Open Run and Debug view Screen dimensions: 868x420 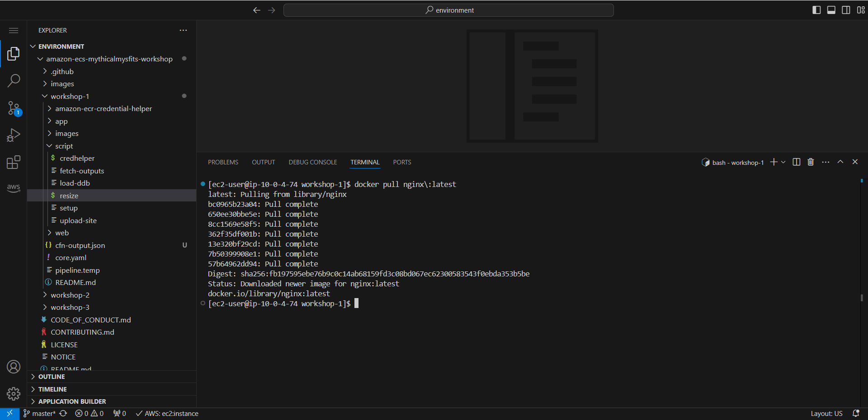click(14, 135)
